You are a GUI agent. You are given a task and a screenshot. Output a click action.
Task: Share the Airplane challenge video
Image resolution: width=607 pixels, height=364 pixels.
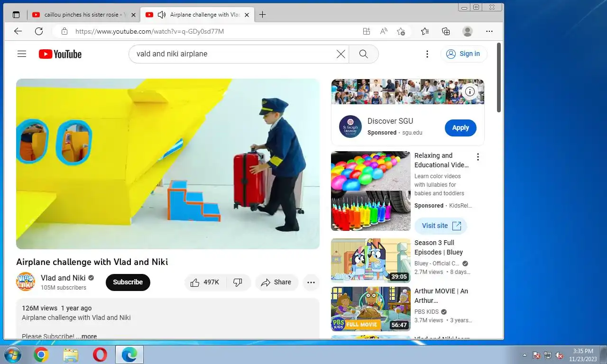click(276, 282)
